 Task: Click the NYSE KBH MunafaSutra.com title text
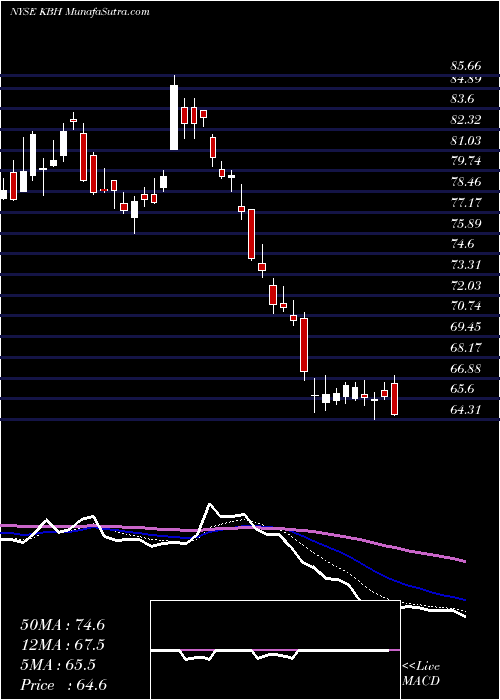(79, 12)
